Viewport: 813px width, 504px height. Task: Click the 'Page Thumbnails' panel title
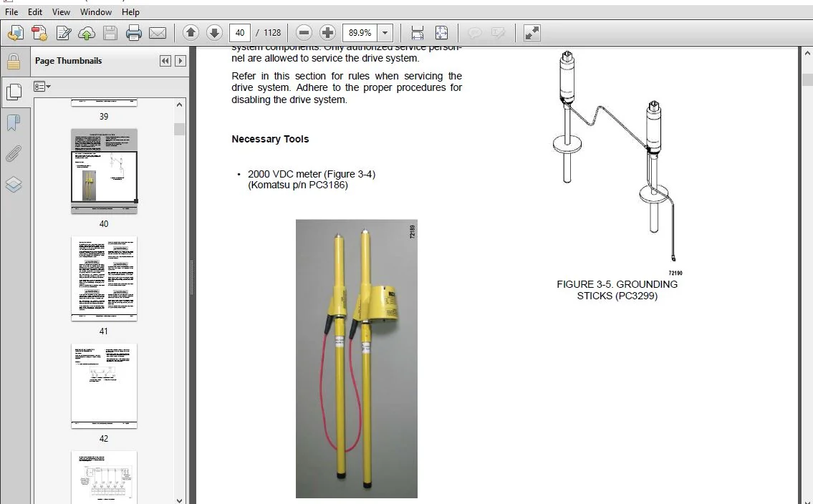(x=69, y=61)
